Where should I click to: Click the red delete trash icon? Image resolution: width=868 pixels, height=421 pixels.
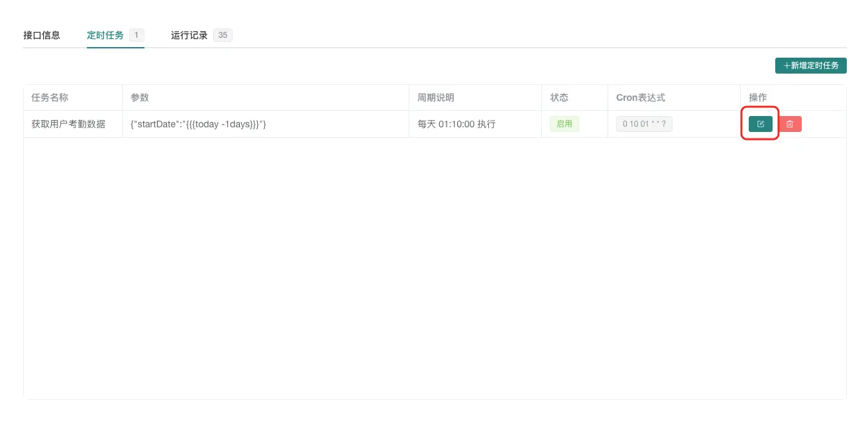click(x=790, y=124)
